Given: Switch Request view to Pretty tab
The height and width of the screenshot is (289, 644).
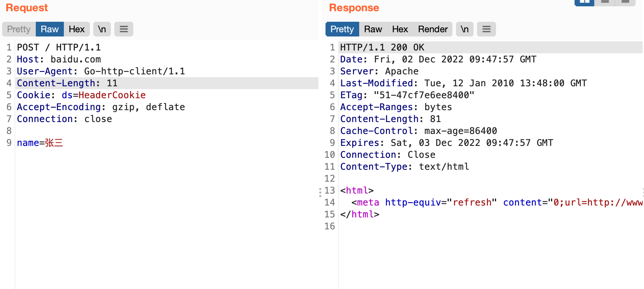Looking at the screenshot, I should click(19, 29).
